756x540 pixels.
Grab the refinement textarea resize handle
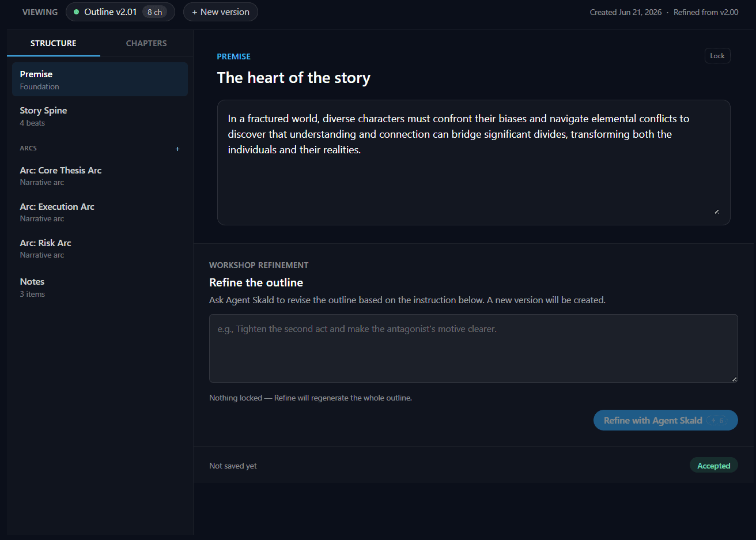pos(734,379)
